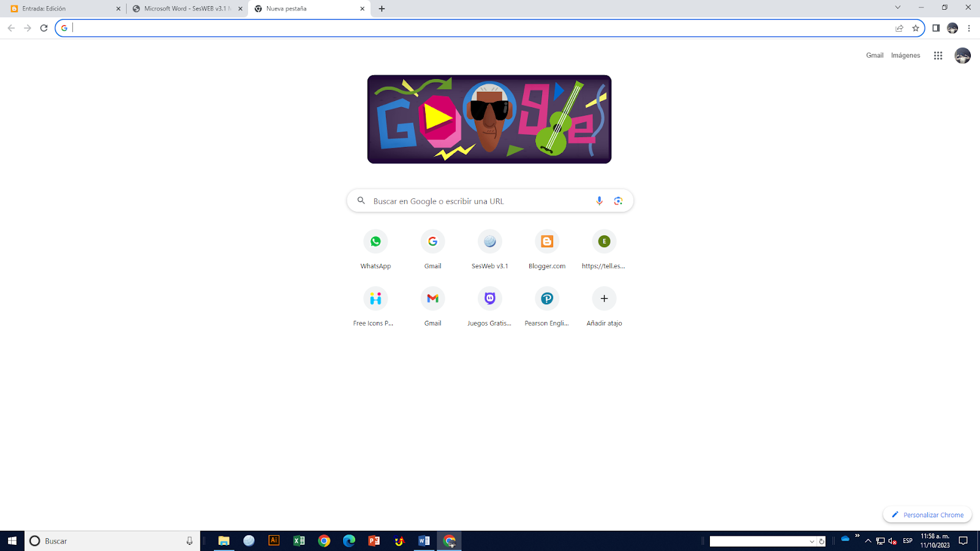Open the muted volume tray icon
Image resolution: width=980 pixels, height=551 pixels.
point(892,541)
